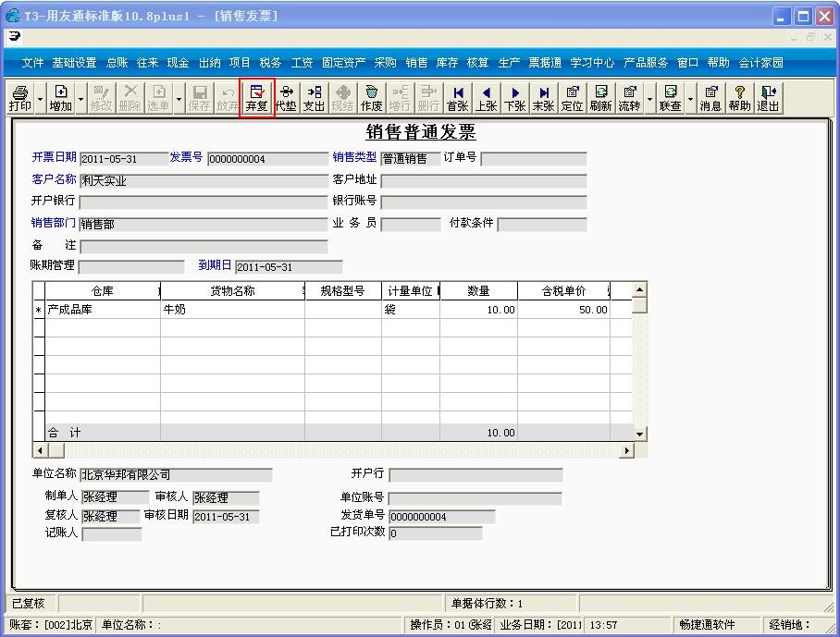Click the 打印 print toolbar icon
This screenshot has height=637, width=840.
(x=19, y=98)
